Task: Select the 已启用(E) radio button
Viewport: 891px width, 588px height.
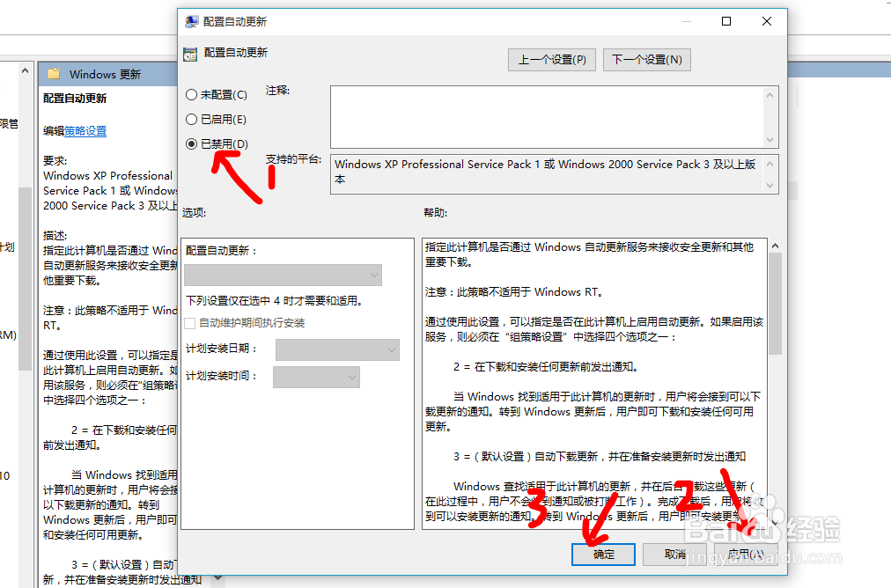Action: (192, 120)
